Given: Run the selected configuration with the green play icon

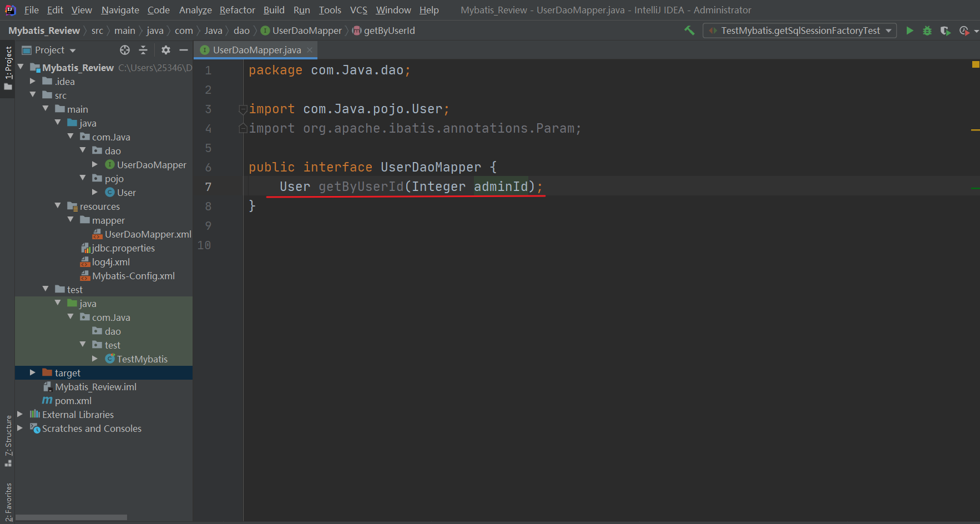Looking at the screenshot, I should click(910, 31).
